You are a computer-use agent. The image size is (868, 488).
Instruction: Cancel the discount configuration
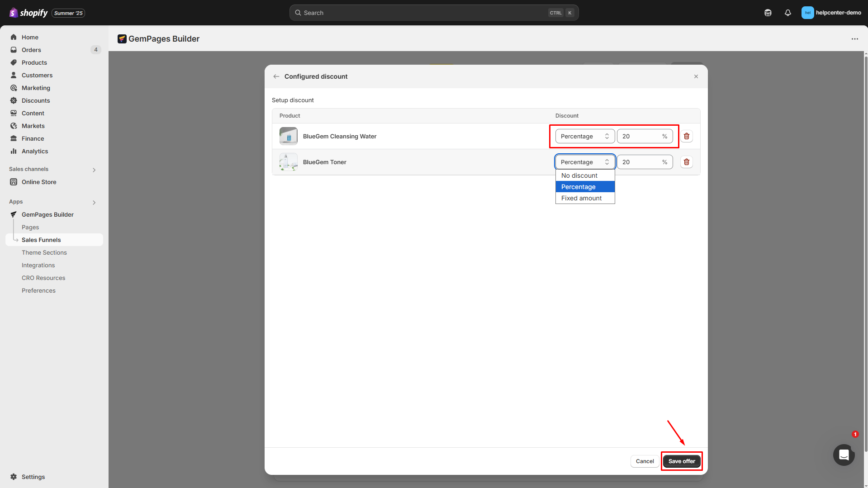pyautogui.click(x=645, y=461)
